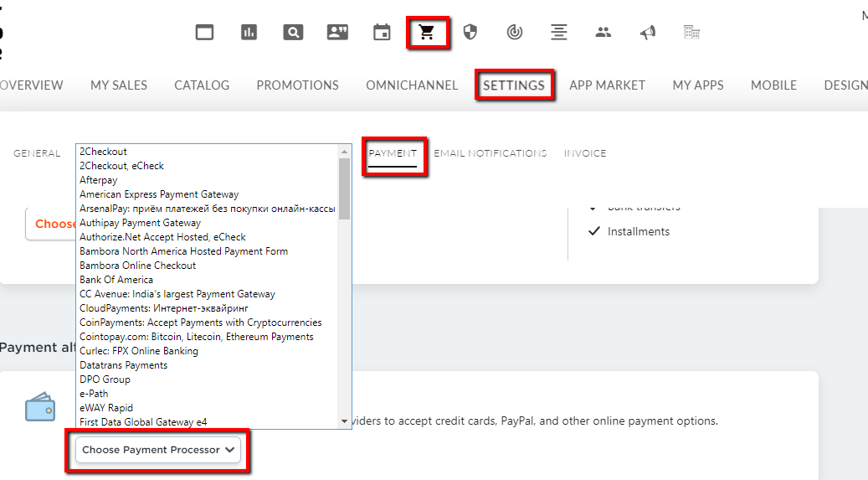
Task: Click the processor list scrollbar thumb
Action: (x=344, y=188)
